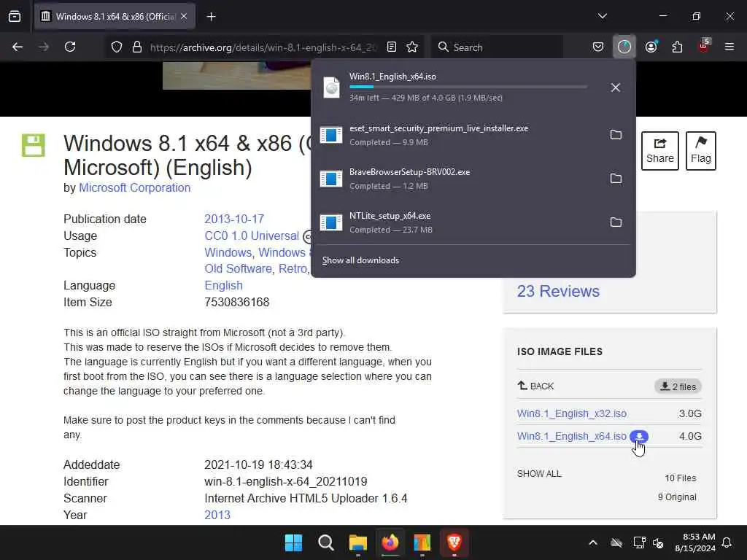Open the 23 Reviews link
747x560 pixels.
point(558,291)
